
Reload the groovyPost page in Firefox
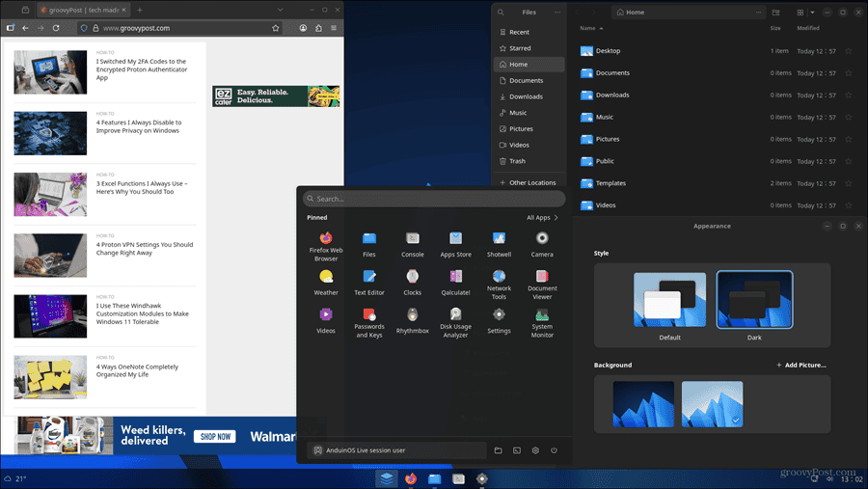(x=56, y=28)
